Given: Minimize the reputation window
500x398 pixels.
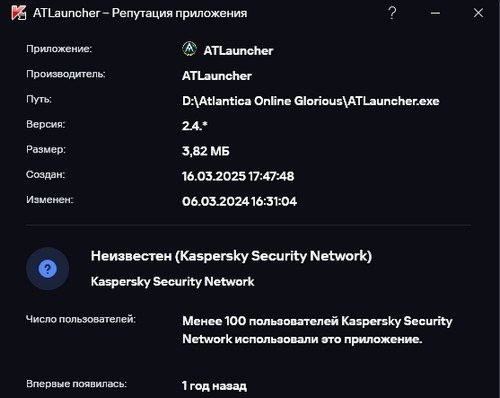Looking at the screenshot, I should (435, 13).
